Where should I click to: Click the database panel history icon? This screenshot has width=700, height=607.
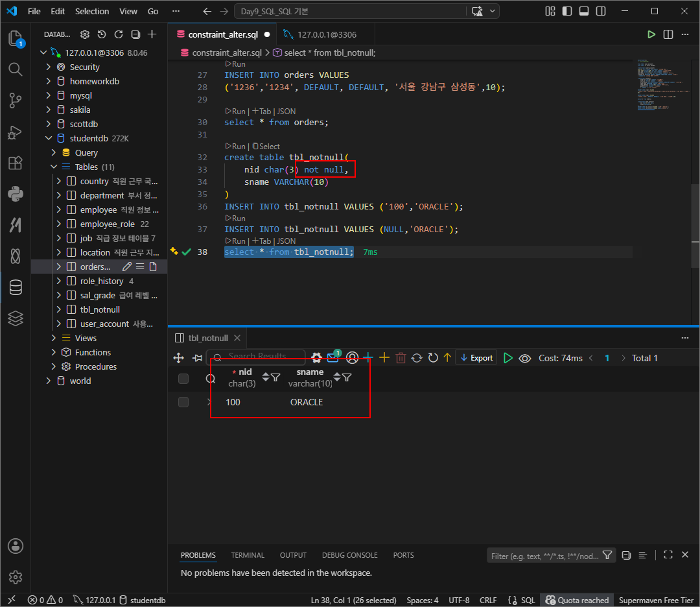pos(102,34)
